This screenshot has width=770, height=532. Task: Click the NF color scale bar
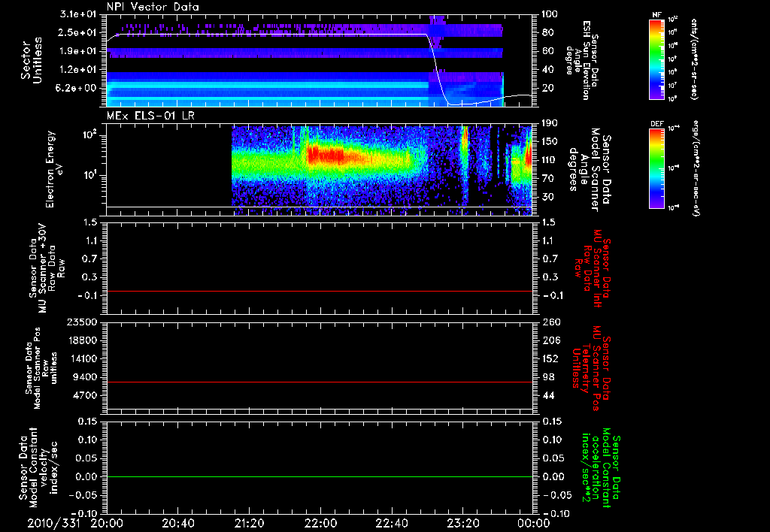[657, 59]
